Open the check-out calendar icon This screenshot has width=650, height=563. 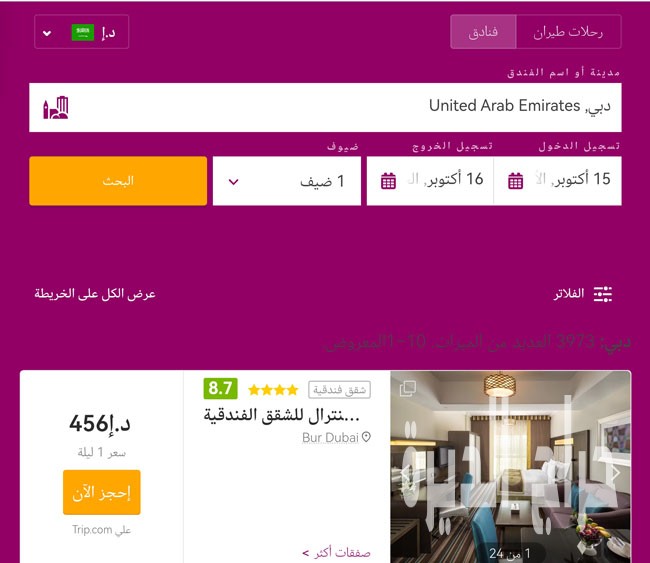[388, 181]
